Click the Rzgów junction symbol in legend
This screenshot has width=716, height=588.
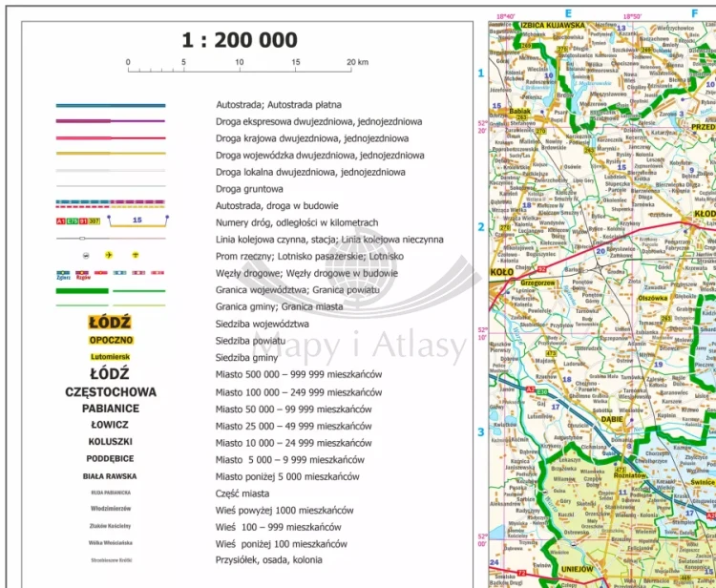83,274
